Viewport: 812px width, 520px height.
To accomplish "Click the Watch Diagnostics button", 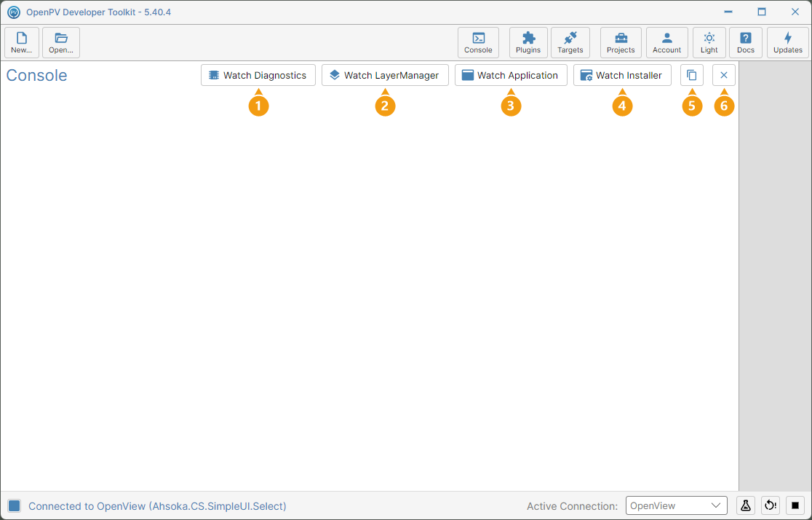I will pyautogui.click(x=258, y=75).
